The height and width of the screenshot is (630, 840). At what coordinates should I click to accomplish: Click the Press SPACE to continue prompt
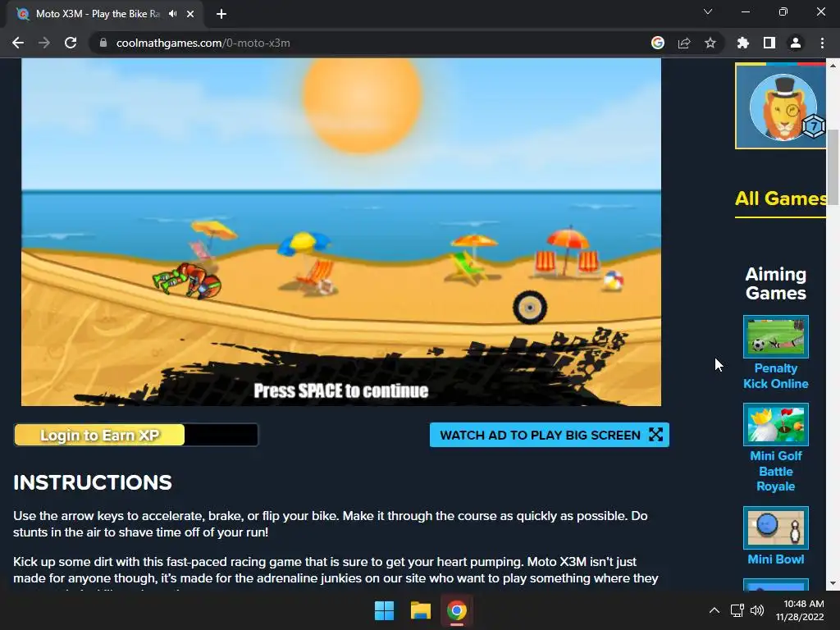[x=340, y=391]
